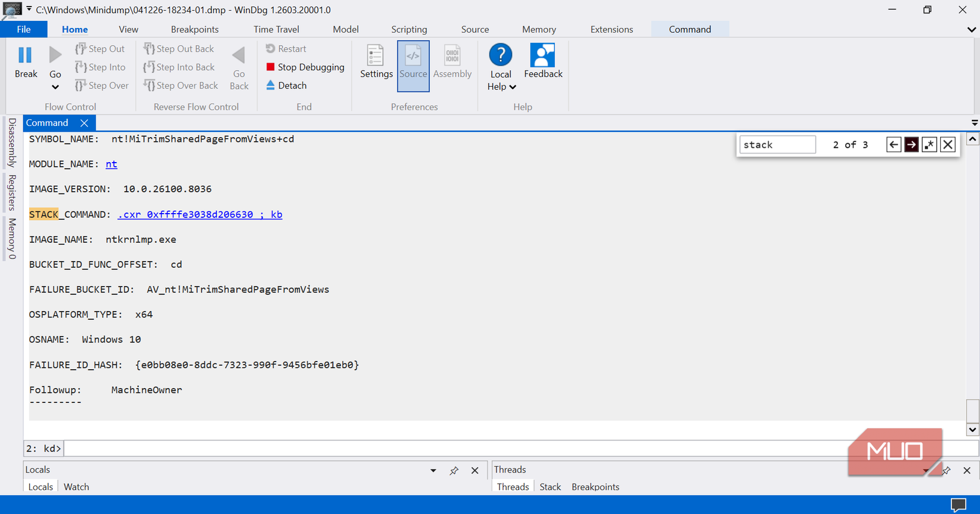Open the File menu
980x514 pixels.
pos(24,29)
